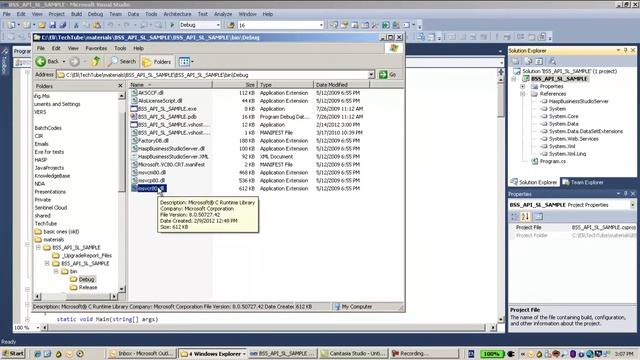Click the Up folder icon in Explorer toolbar
The image size is (640, 360).
pyautogui.click(x=96, y=62)
